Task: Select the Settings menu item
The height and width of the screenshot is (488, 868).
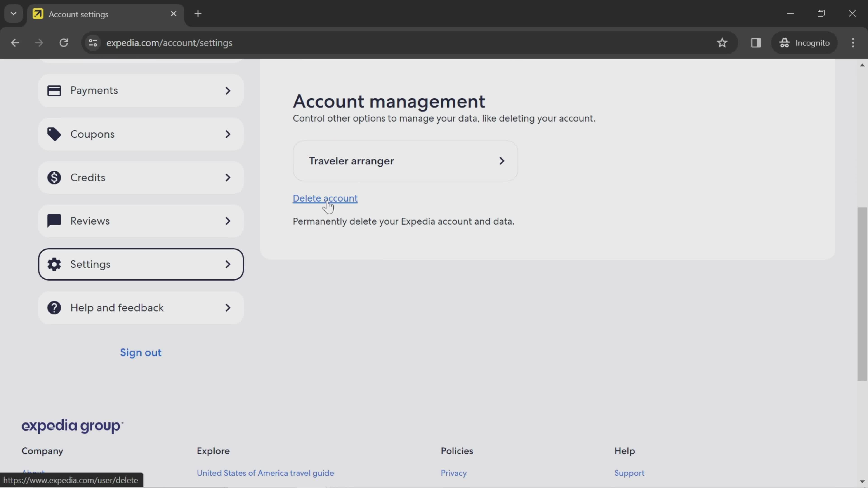Action: pos(141,264)
